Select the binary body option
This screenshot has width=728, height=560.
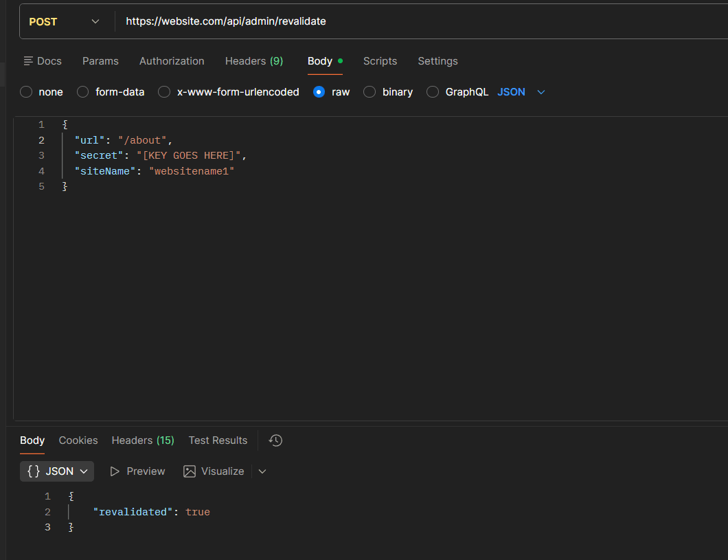369,92
